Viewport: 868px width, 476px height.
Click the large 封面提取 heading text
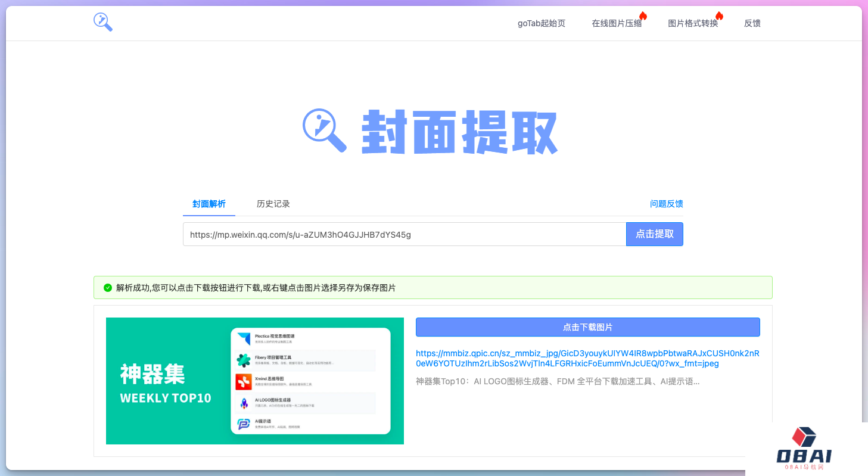pyautogui.click(x=460, y=132)
